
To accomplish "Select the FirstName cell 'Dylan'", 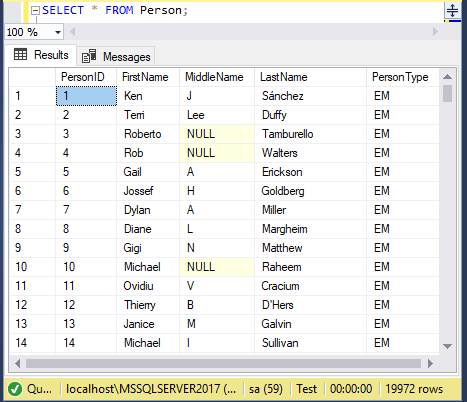I will click(x=148, y=210).
